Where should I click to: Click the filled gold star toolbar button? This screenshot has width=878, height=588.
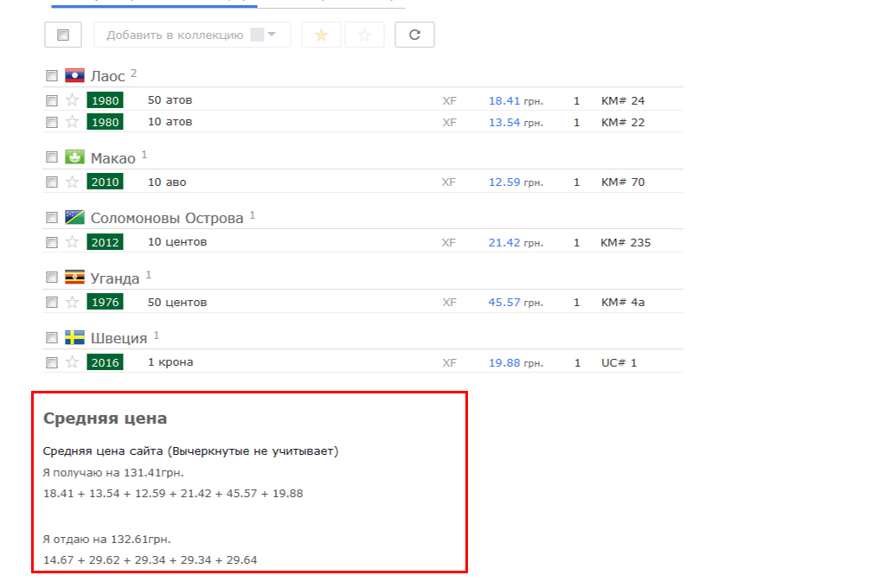(321, 35)
